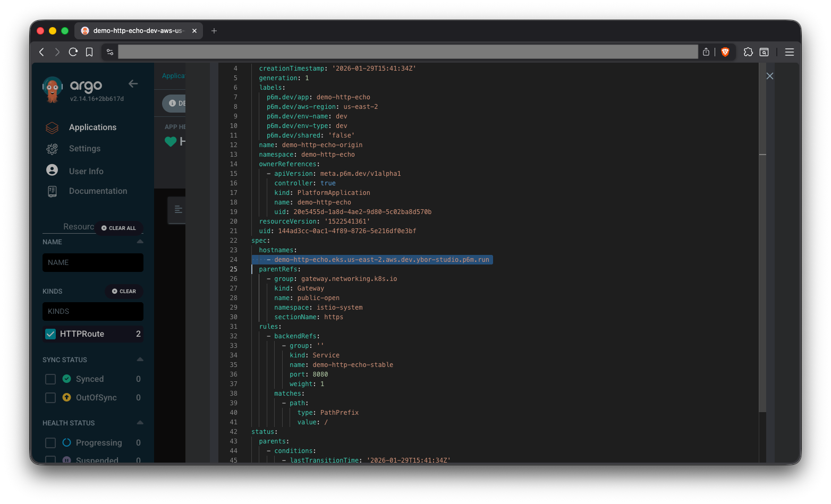Collapse the Argo sidebar with arrow icon
The width and height of the screenshot is (831, 504).
coord(133,84)
